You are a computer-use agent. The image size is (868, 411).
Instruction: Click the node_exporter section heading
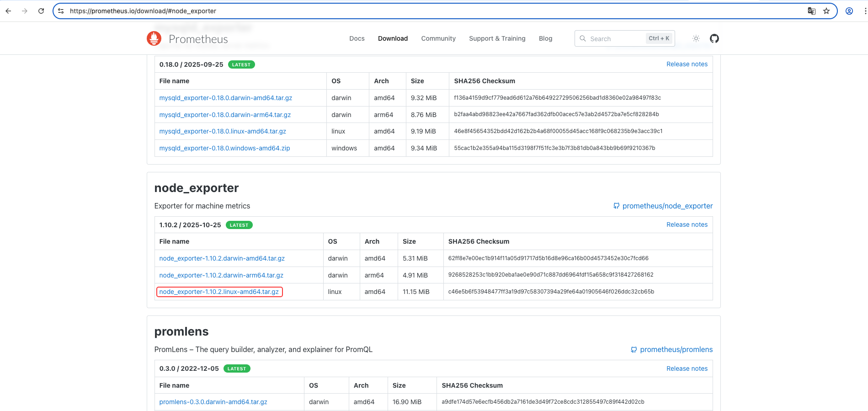(197, 188)
